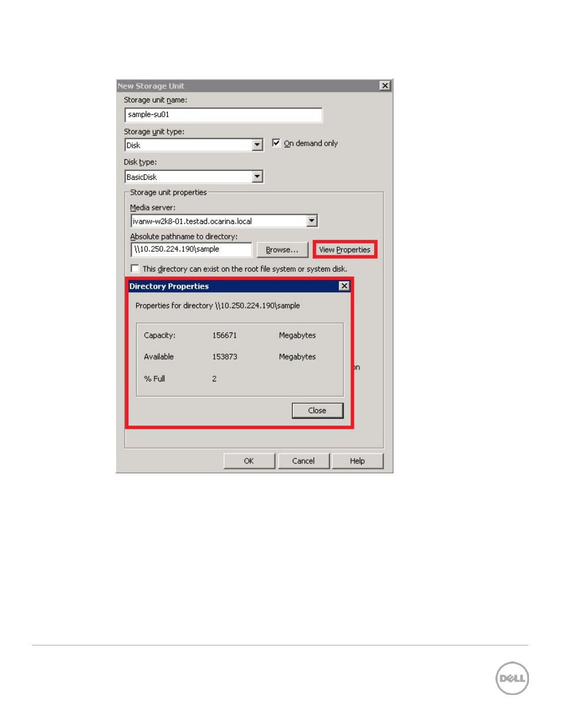Click Properties for directory path text
The image size is (562, 728).
coord(217,306)
